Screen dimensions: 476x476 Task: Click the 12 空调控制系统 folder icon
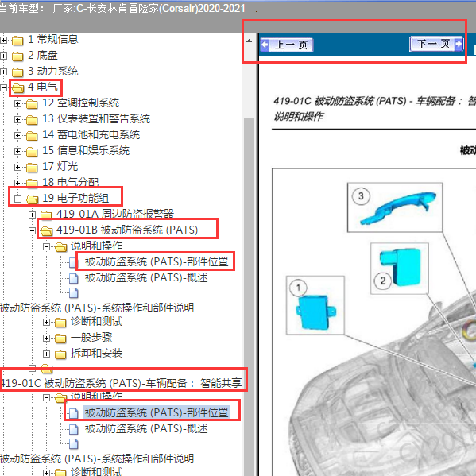(x=32, y=104)
